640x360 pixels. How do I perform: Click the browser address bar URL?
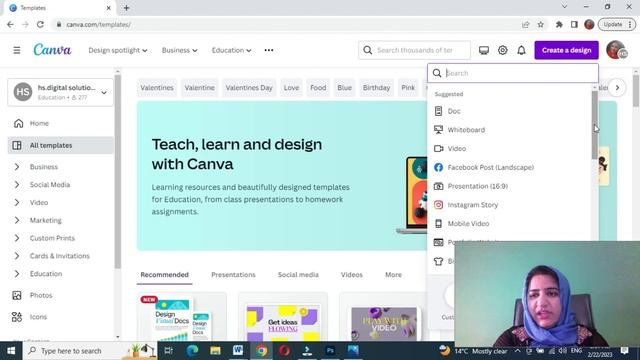[x=98, y=24]
